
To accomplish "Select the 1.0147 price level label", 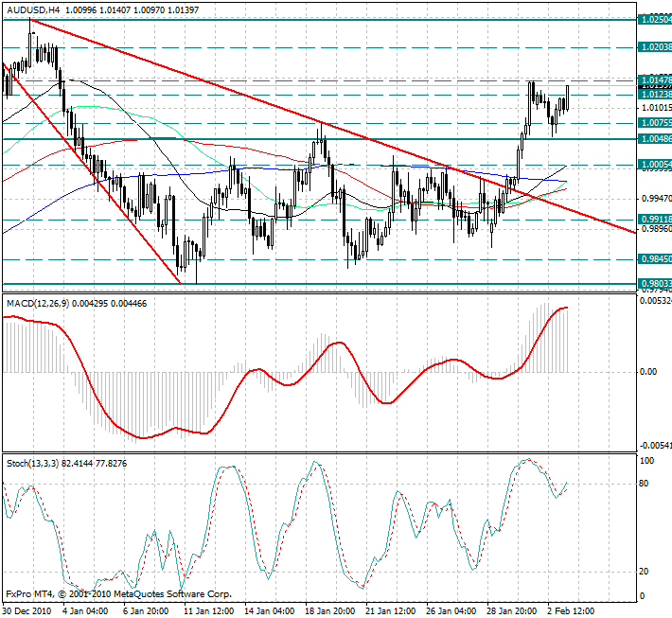I will 655,80.
